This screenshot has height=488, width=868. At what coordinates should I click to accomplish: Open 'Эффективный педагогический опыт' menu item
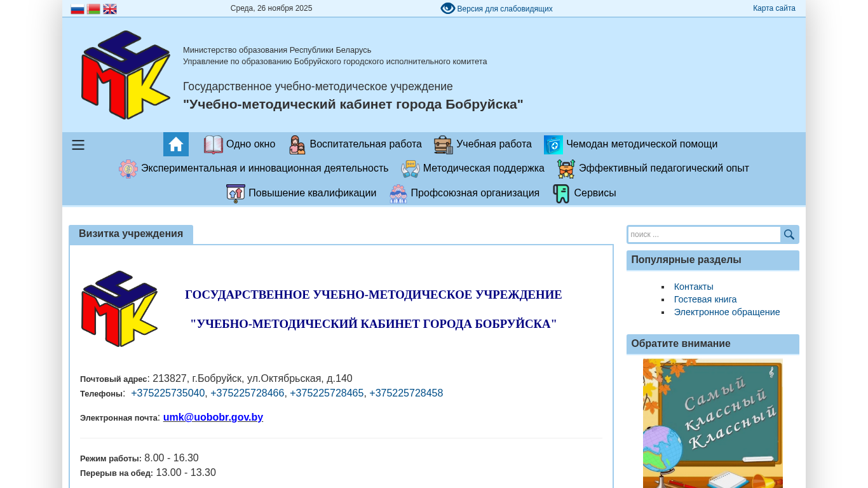tap(664, 168)
